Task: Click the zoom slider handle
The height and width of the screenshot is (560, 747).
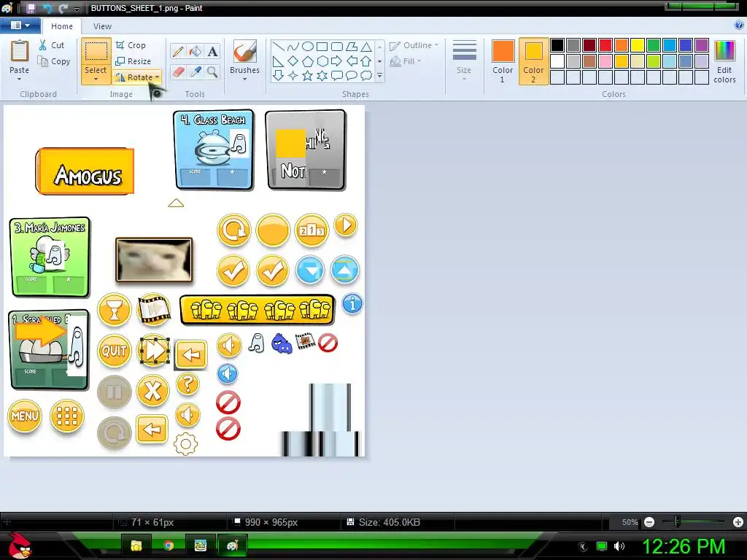Action: (677, 522)
